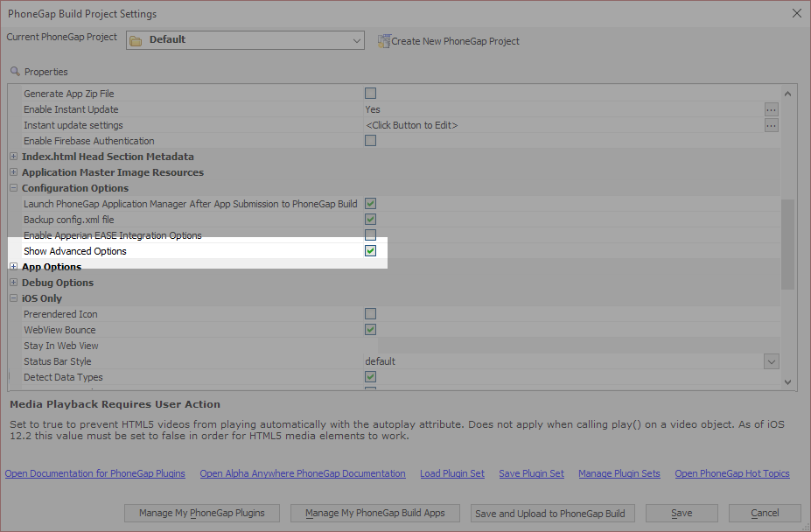Open ellipsis editor for Enable Instant Update
This screenshot has width=811, height=532.
click(x=771, y=109)
